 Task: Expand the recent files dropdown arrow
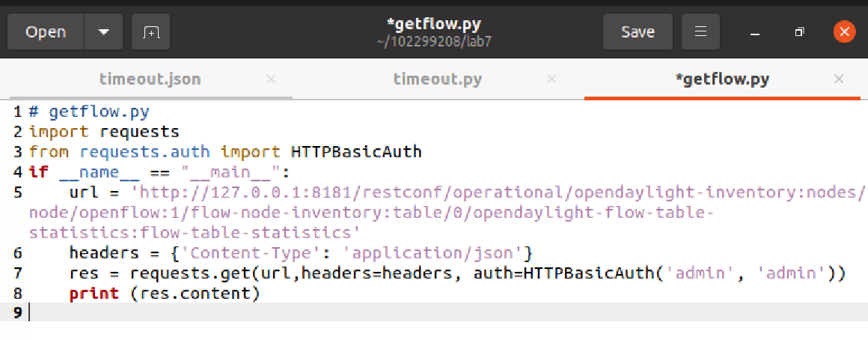(x=104, y=32)
